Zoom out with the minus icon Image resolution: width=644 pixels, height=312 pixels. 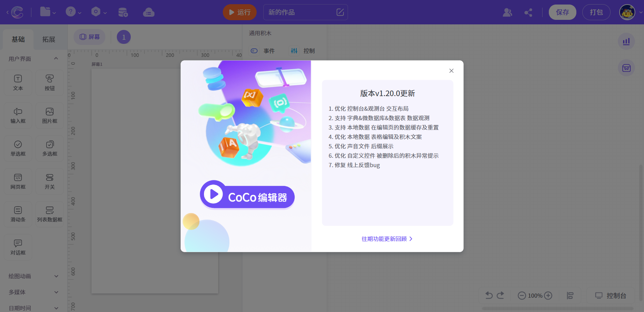click(x=522, y=296)
